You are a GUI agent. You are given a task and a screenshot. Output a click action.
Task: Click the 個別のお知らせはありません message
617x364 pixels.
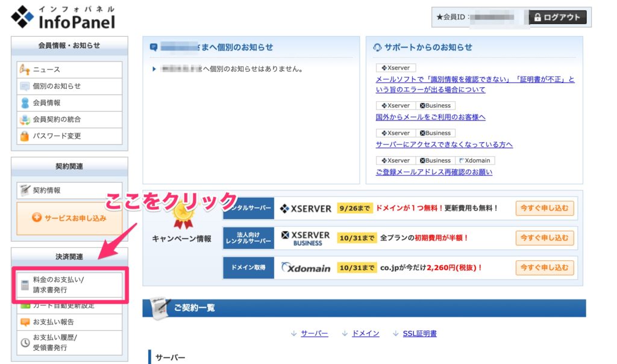[x=233, y=69]
